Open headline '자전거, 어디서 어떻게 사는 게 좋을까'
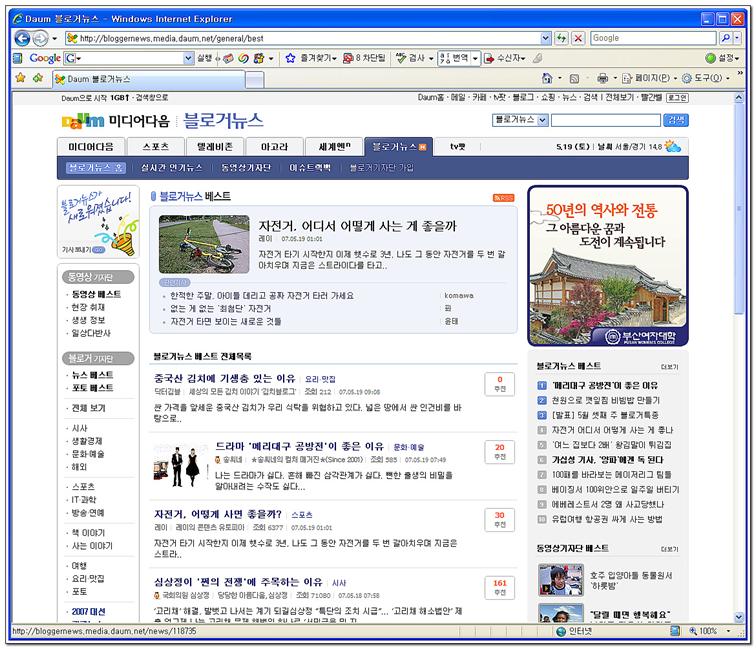Screen dimensions: 756x649 click(357, 226)
